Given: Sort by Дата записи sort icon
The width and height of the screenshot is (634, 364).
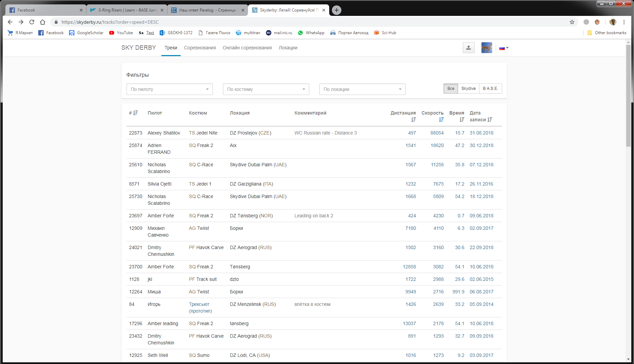Looking at the screenshot, I should (x=490, y=120).
